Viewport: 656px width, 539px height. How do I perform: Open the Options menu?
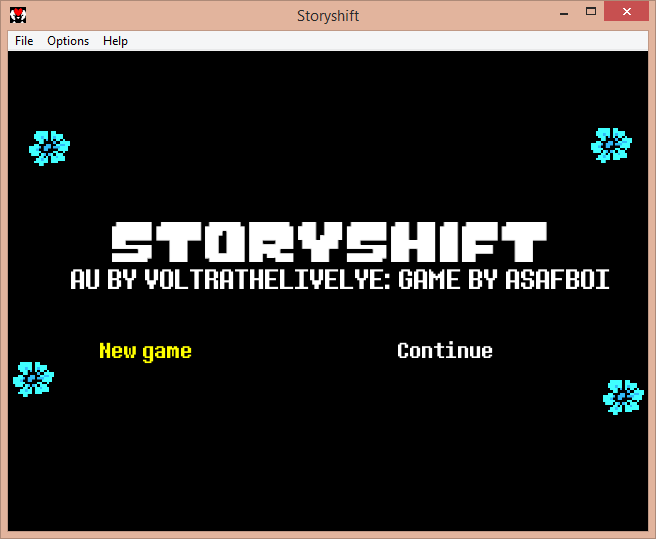point(68,41)
